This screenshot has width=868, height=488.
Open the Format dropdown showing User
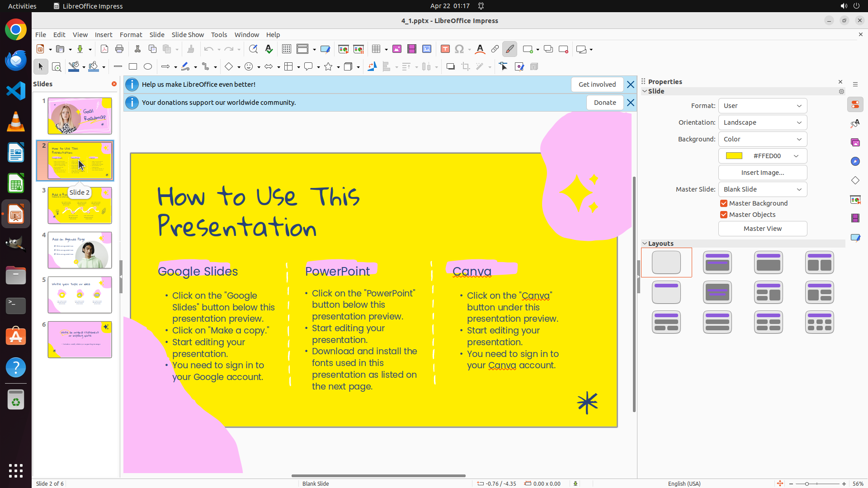point(762,106)
